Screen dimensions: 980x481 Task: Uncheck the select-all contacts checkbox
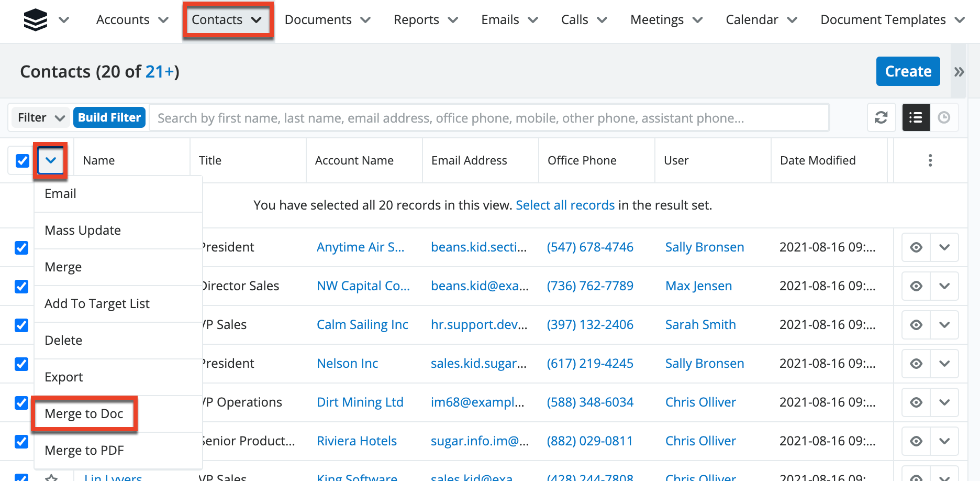[23, 161]
